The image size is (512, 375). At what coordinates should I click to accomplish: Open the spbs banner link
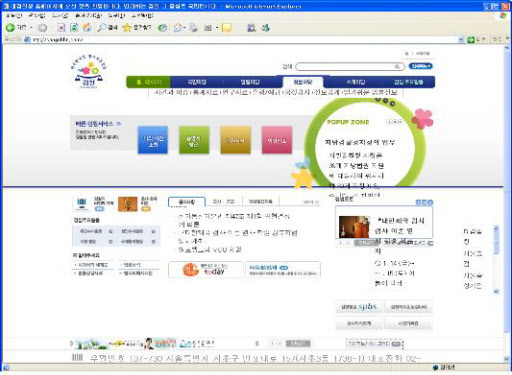359,307
